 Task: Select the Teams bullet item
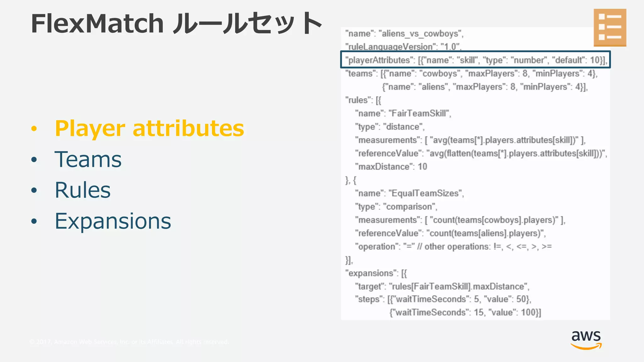tap(88, 159)
